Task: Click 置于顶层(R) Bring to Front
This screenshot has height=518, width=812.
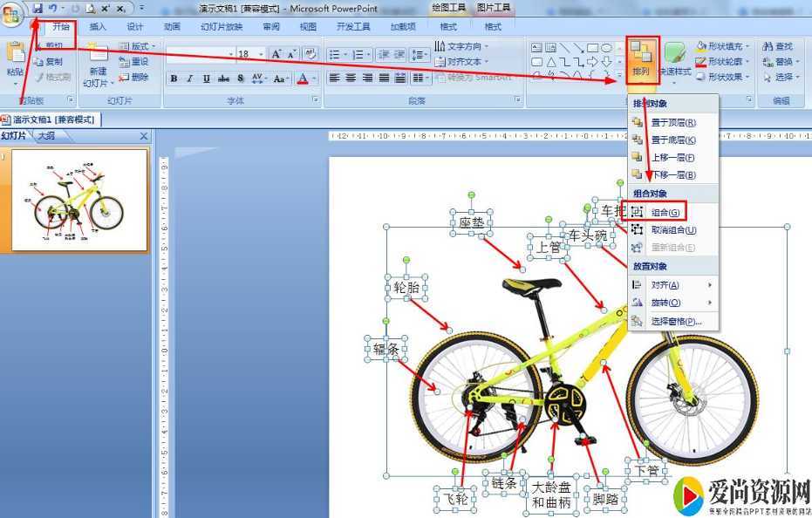Action: point(672,123)
